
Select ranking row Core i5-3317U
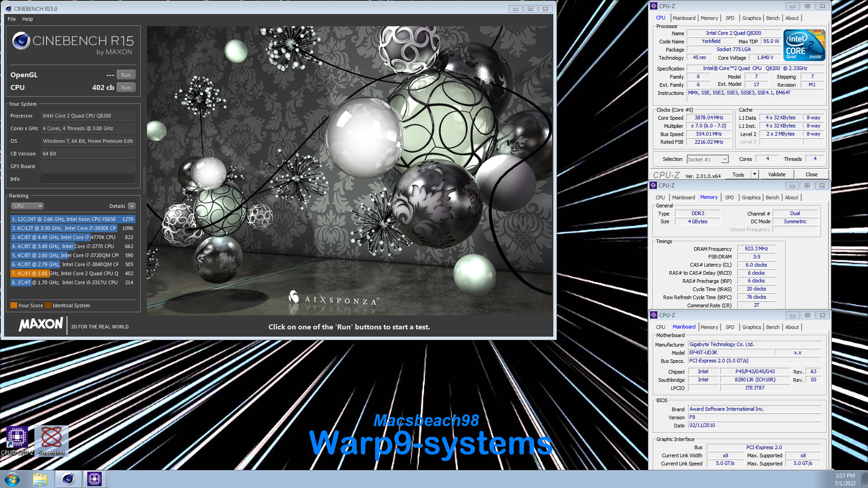(73, 282)
